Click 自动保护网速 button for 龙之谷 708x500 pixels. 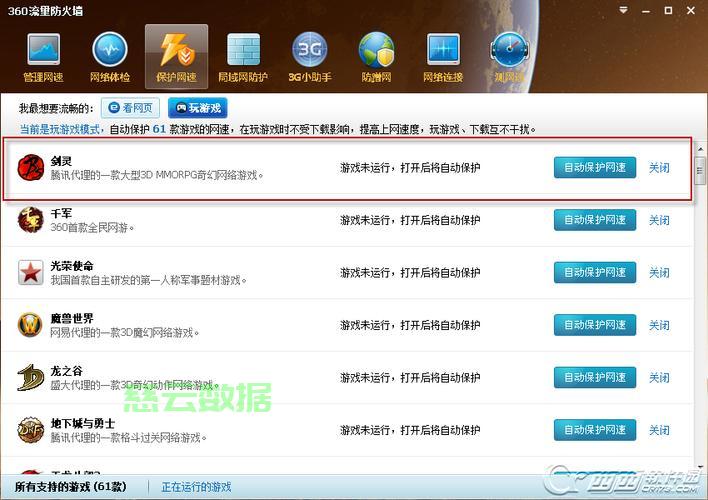click(x=595, y=377)
